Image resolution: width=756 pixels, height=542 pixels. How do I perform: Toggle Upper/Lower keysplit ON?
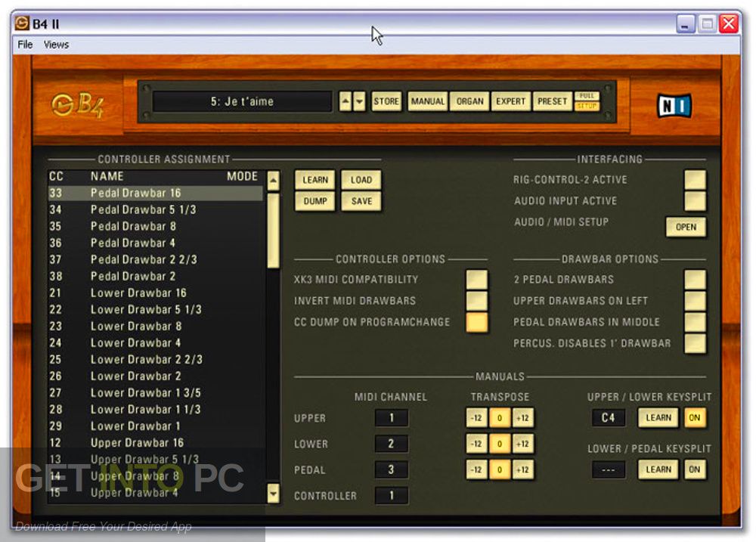695,417
